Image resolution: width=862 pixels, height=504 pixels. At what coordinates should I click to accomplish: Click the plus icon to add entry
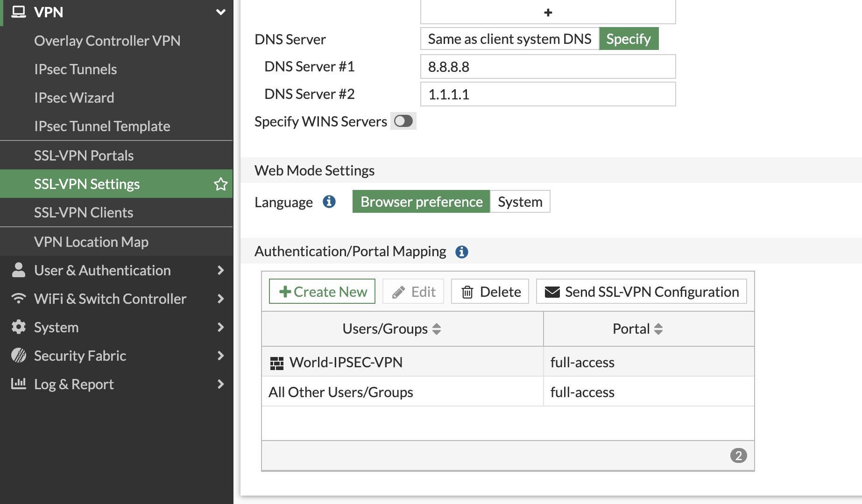coord(548,13)
